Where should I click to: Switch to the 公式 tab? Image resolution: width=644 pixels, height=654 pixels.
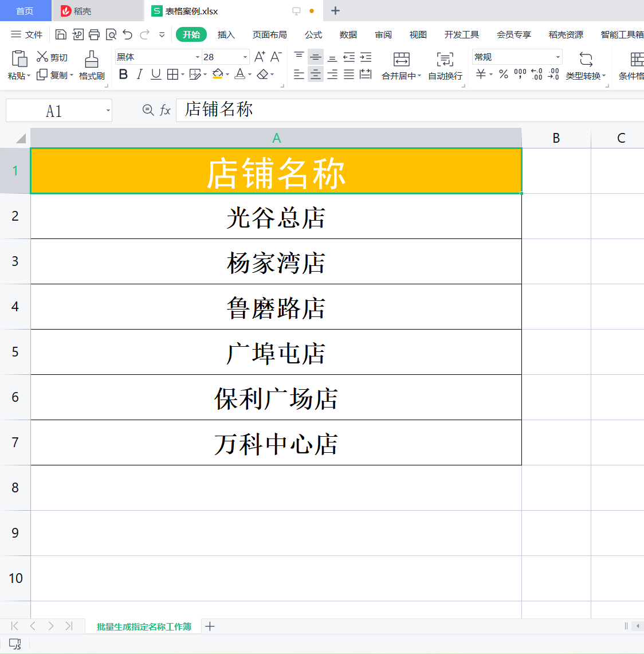[313, 34]
